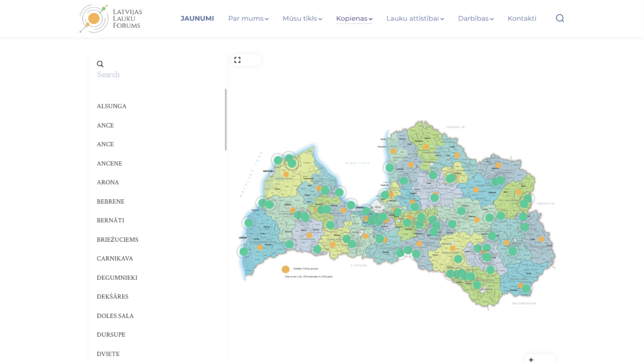Expand the Lauku attīstībai menu
Viewport: 644px width, 362px height.
415,18
